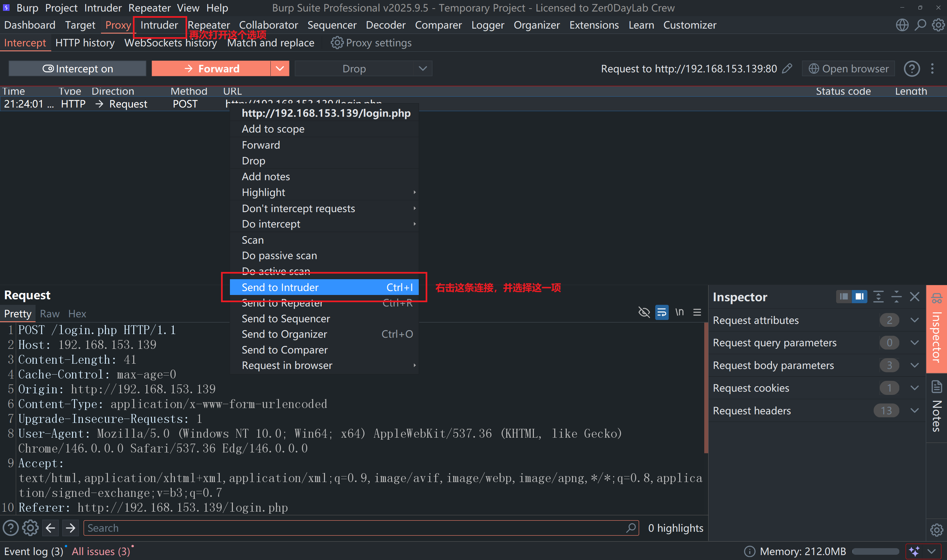Viewport: 947px width, 560px height.
Task: Toggle line wrap icon in Request editor
Action: [662, 312]
